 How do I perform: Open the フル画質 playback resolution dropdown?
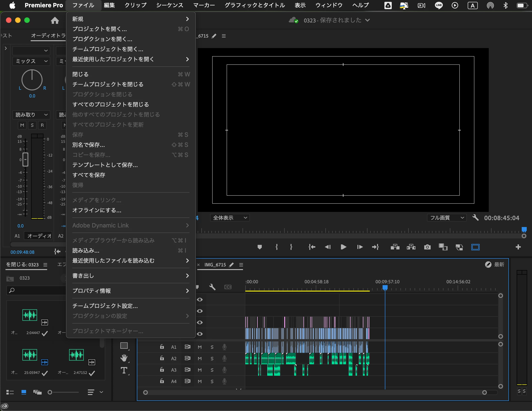pyautogui.click(x=446, y=218)
